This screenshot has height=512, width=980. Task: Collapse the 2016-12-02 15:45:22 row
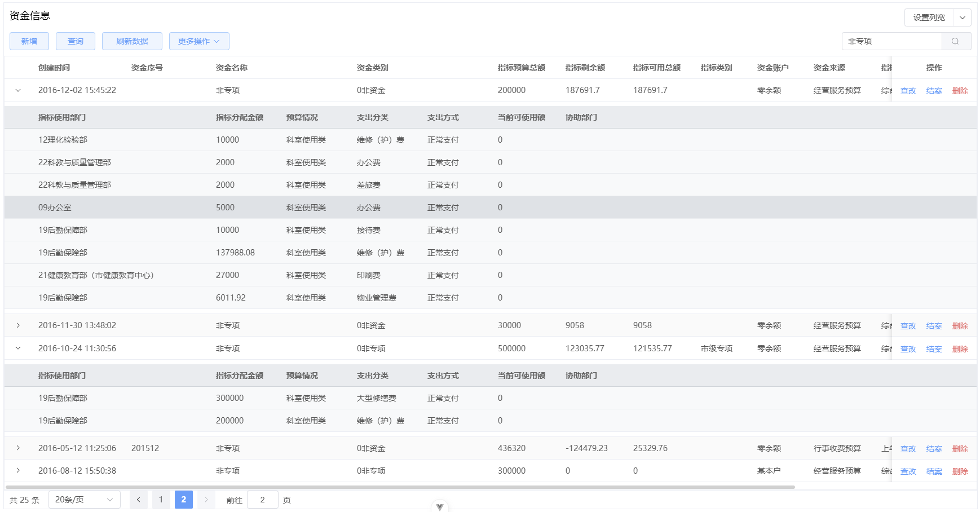tap(18, 90)
